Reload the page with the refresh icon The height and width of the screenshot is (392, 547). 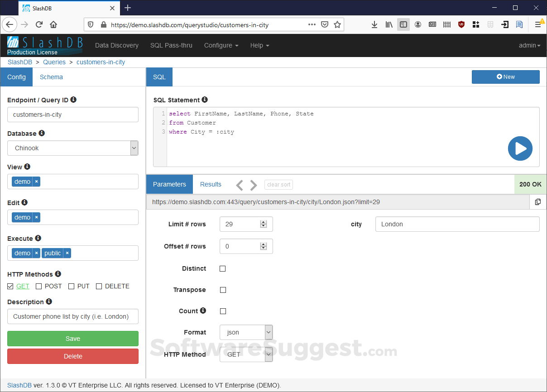point(39,24)
